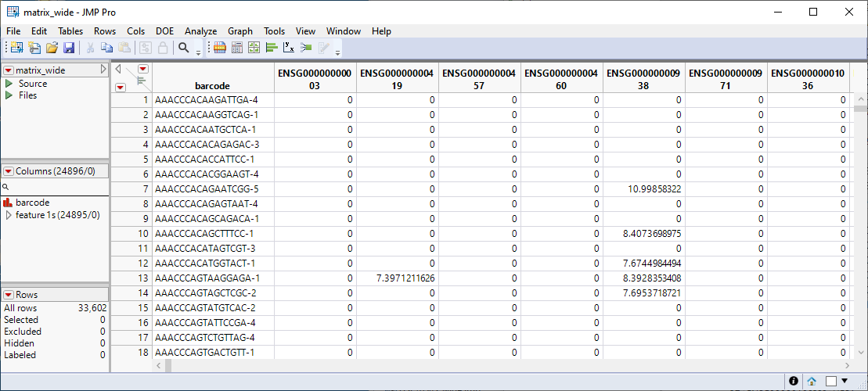
Task: Click the Open file folder icon
Action: tap(52, 48)
